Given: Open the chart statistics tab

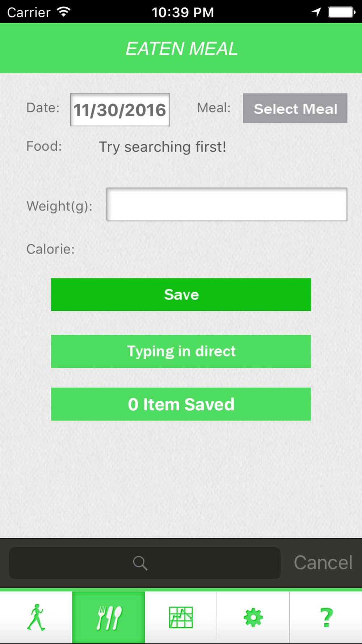Looking at the screenshot, I should click(x=181, y=617).
